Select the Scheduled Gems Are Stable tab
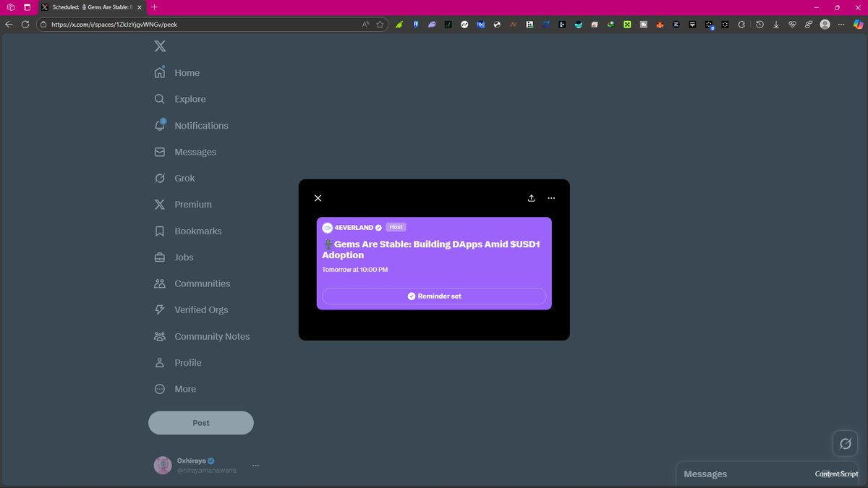 93,7
